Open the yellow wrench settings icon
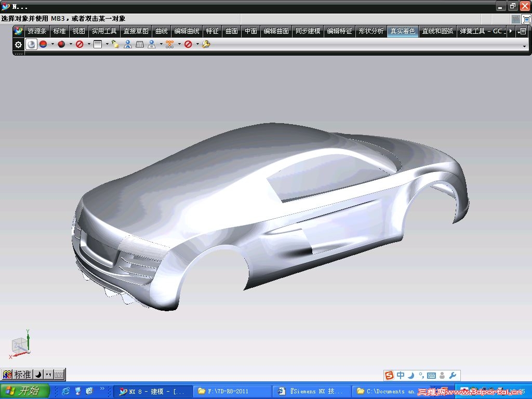532x399 pixels. [x=206, y=44]
